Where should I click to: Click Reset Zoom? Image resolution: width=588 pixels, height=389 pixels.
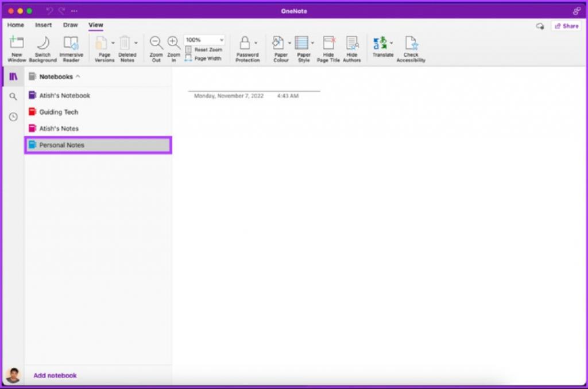(x=204, y=49)
